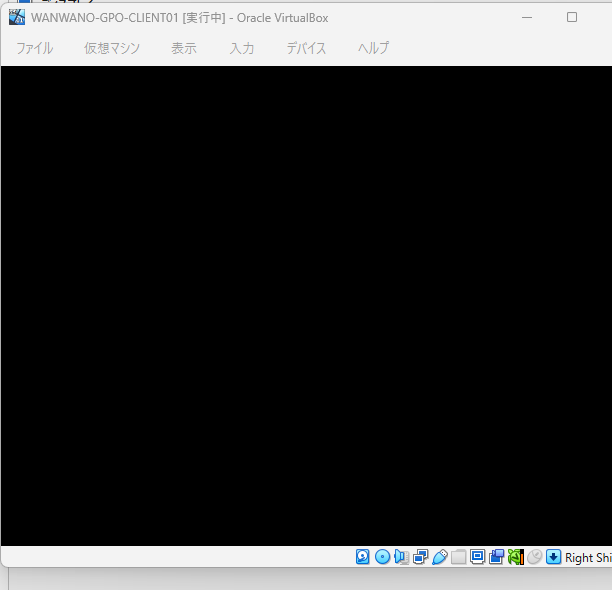Open the ファイル menu

coord(34,48)
